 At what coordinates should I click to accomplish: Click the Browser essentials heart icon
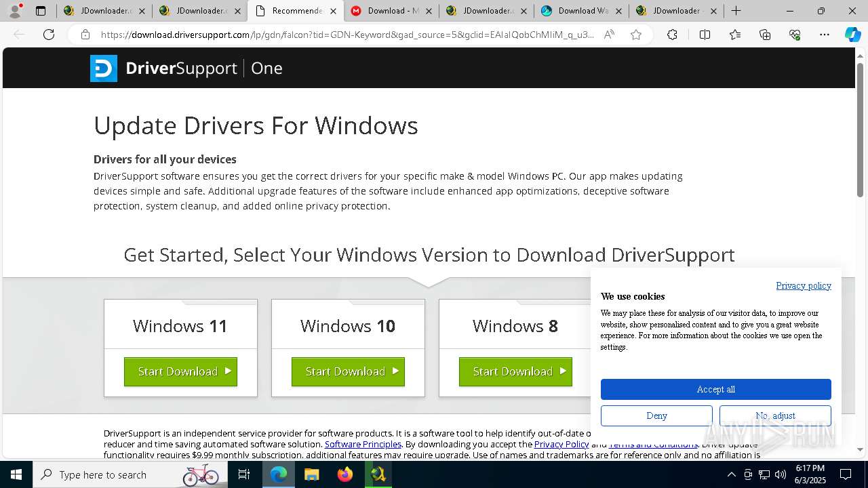[795, 35]
